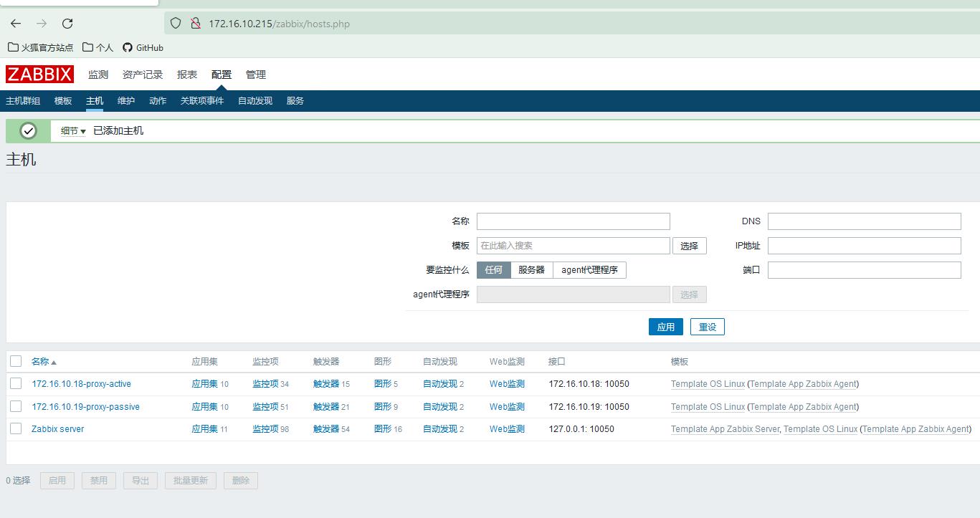Viewport: 980px width, 518px height.
Task: Click the shield tracking protection icon
Action: tap(176, 24)
